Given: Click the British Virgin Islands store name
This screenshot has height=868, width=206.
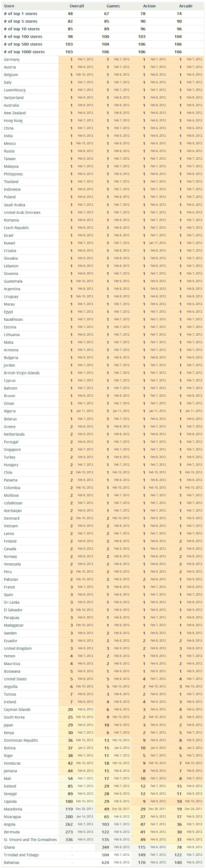Looking at the screenshot, I should 22,373.
